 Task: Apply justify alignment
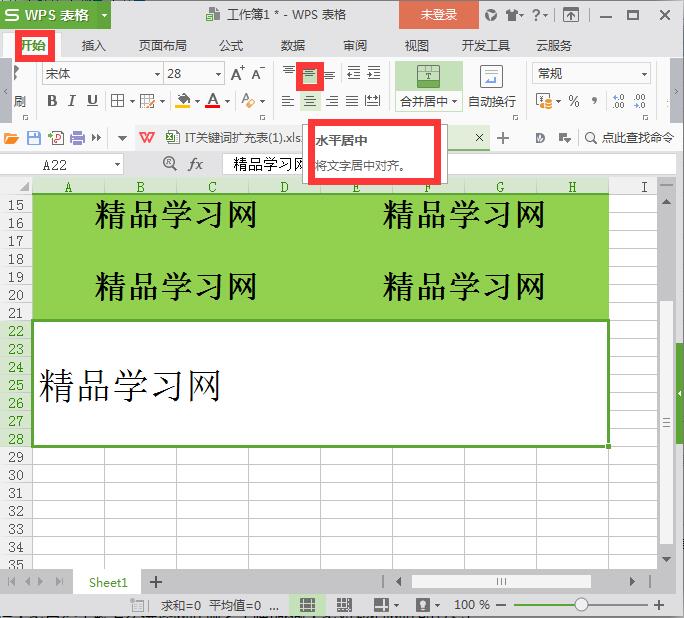[352, 101]
